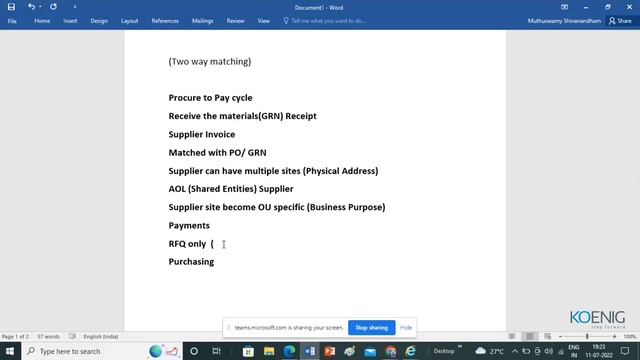640x360 pixels.
Task: Click the line "RFQ only ("
Action: click(x=191, y=244)
